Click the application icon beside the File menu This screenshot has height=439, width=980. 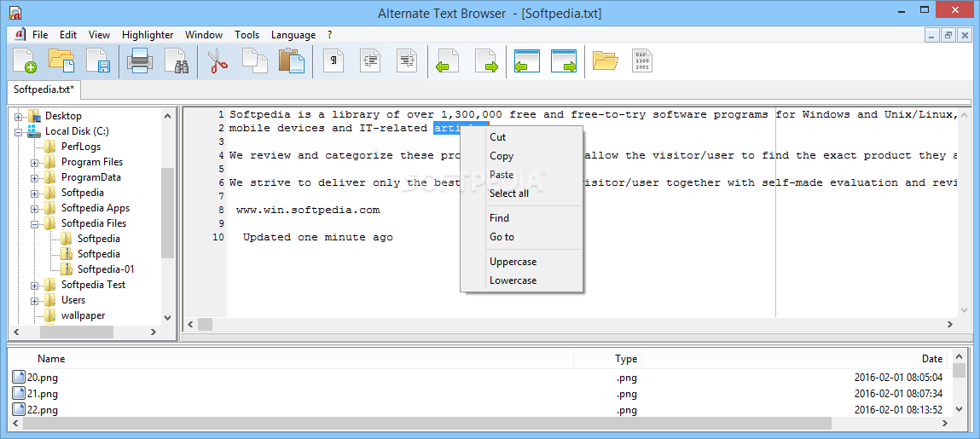pyautogui.click(x=20, y=34)
